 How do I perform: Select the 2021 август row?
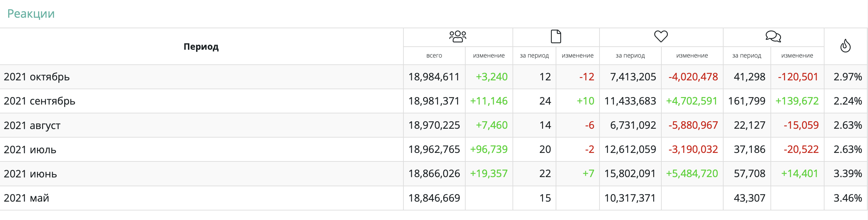pos(32,125)
